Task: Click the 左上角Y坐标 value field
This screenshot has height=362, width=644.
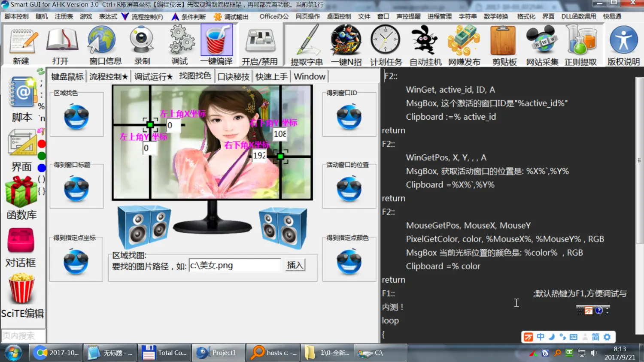Action: point(150,148)
